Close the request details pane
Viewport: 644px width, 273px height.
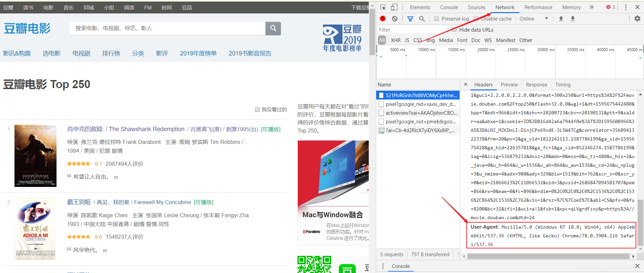click(466, 84)
